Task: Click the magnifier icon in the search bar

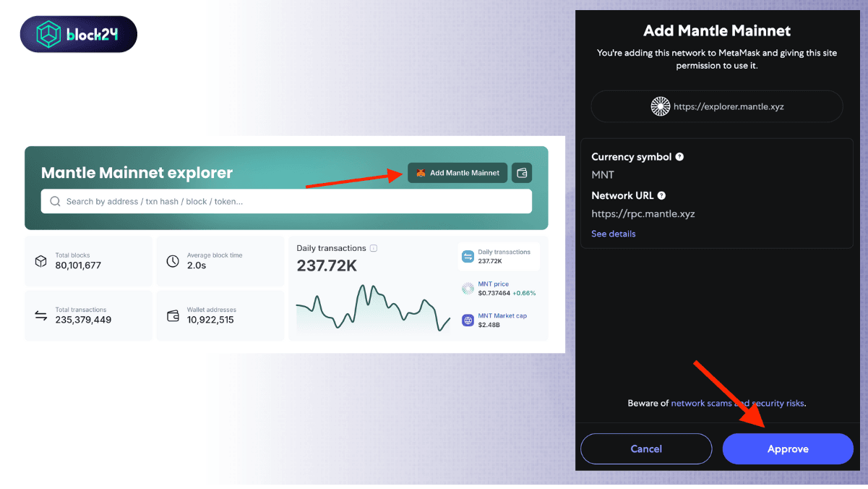Action: [55, 201]
